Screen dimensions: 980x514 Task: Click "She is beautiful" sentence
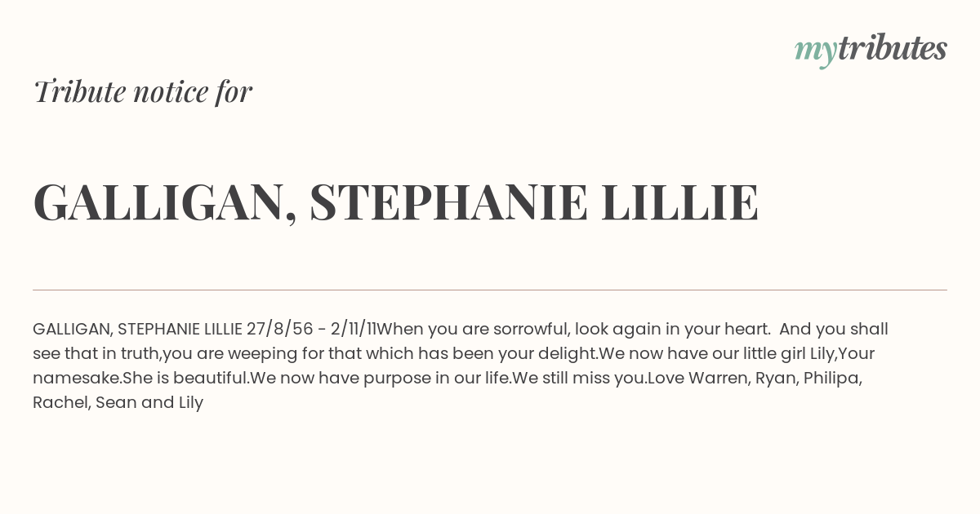click(185, 379)
